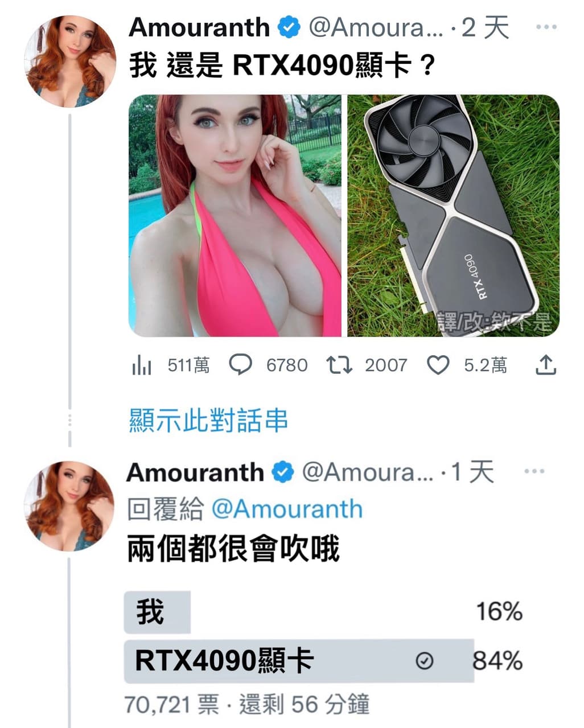Open the more options menu on first tweet

(x=546, y=27)
